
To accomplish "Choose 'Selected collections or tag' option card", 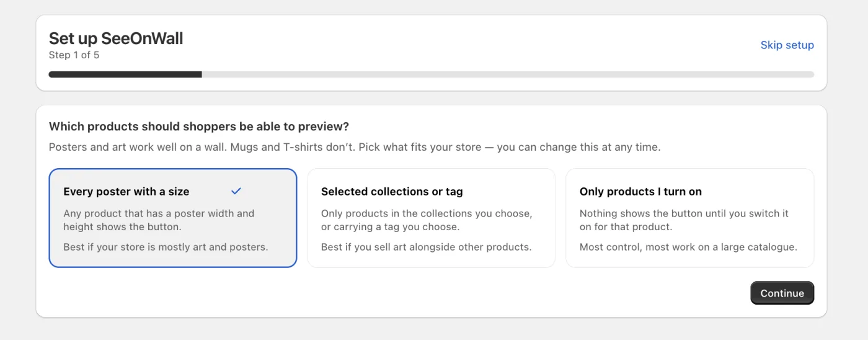I will click(432, 218).
